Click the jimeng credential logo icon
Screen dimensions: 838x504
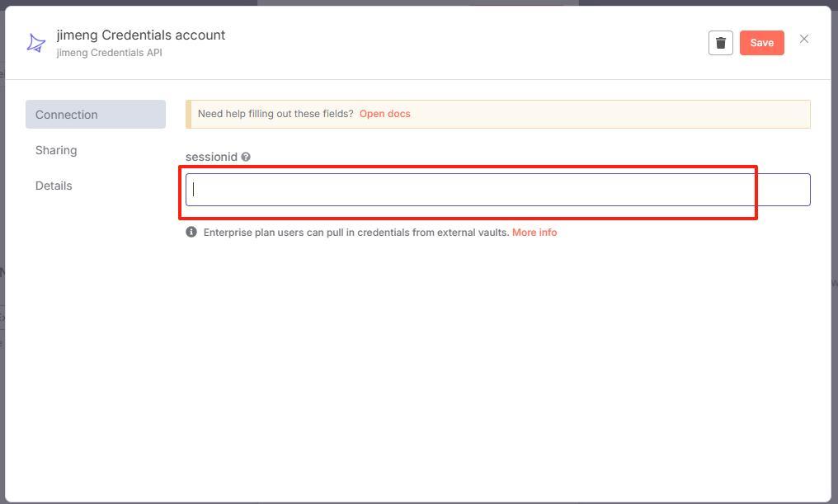35,43
